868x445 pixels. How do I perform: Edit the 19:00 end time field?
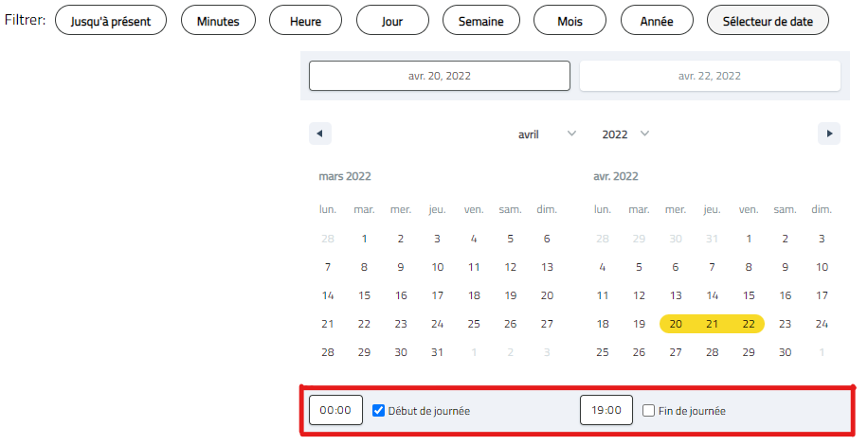[x=606, y=411]
